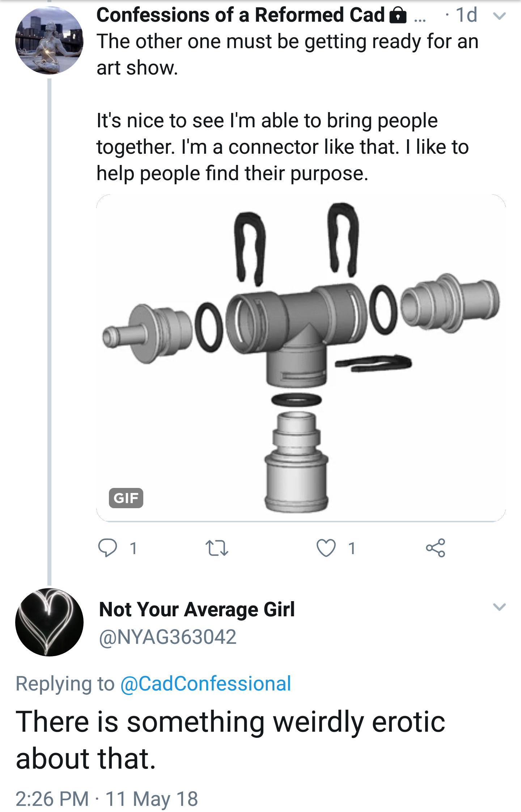Viewport: 521px width, 812px height.
Task: Tap the padlock icon beside Reformed Cad
Action: [398, 16]
